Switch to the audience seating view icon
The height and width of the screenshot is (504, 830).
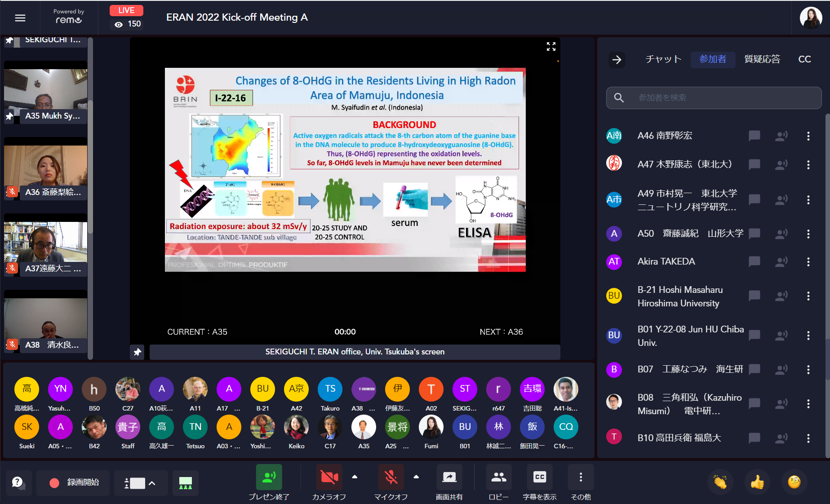(185, 483)
